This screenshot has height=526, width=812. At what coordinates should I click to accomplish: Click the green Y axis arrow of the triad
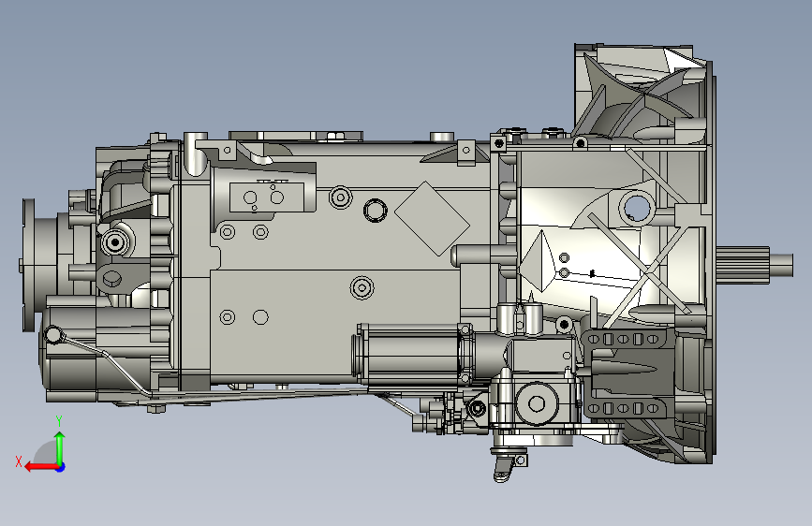tap(60, 447)
